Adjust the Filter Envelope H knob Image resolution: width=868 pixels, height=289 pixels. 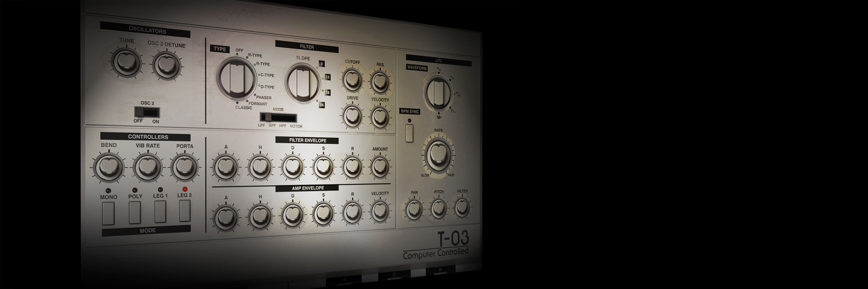point(260,167)
